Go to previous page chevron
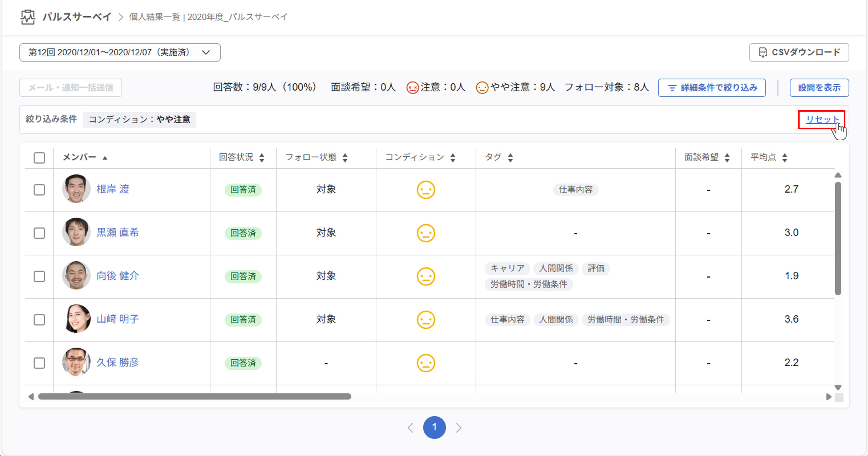 (410, 428)
